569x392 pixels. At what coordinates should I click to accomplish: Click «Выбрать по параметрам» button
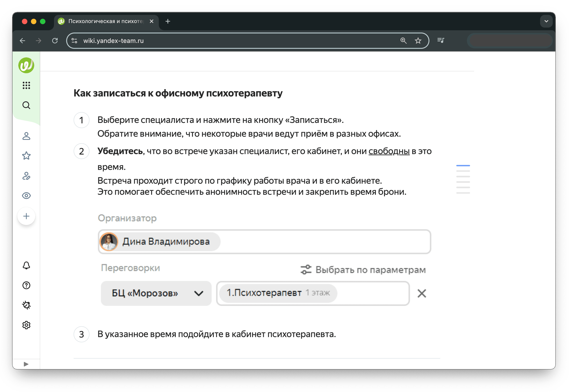(363, 270)
